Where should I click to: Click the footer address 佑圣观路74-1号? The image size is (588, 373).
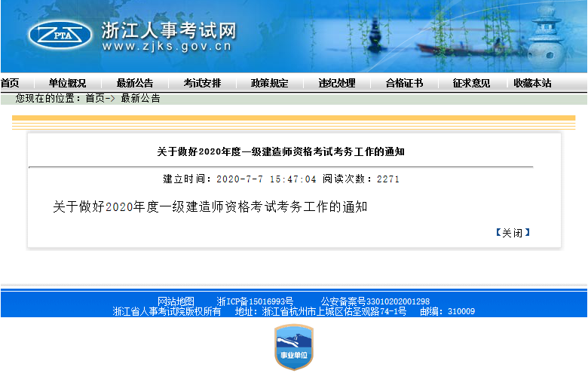tap(320, 311)
